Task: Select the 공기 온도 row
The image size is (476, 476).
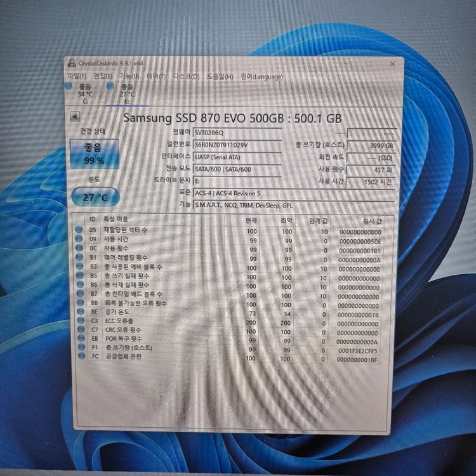Action: click(229, 314)
